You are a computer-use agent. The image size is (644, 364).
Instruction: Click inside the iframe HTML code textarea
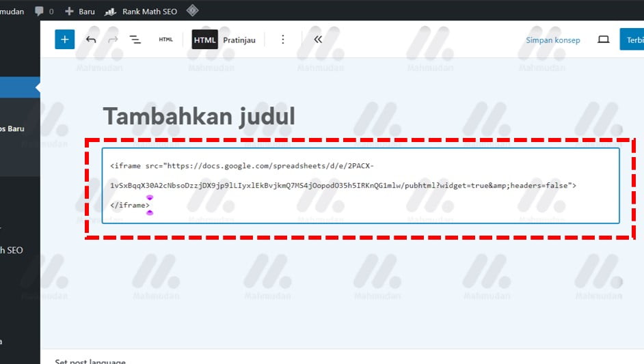tap(360, 185)
